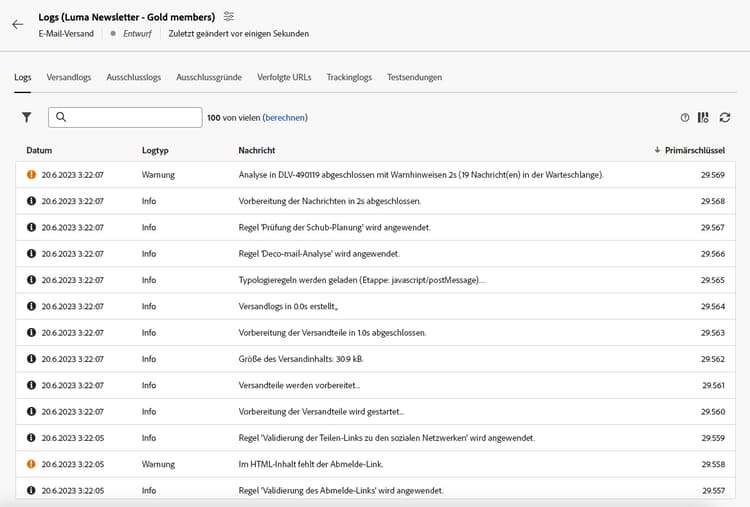Sort by the Nachricht column header

coord(257,150)
